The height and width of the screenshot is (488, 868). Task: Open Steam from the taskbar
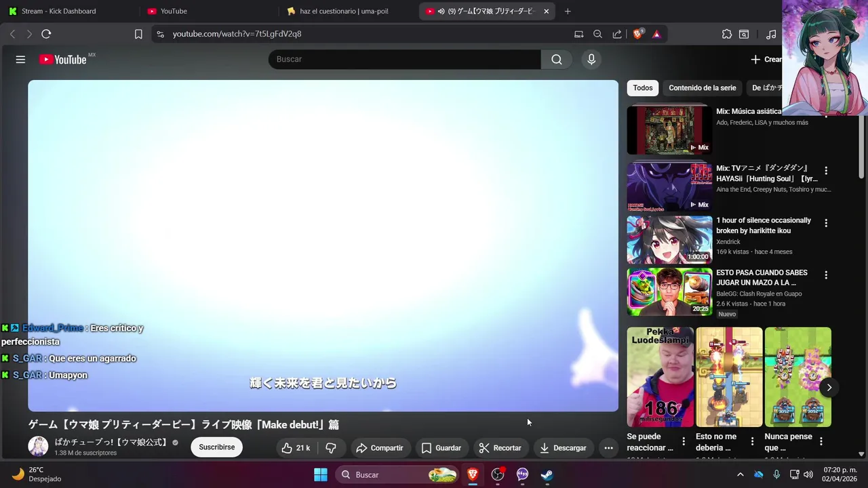point(547,474)
